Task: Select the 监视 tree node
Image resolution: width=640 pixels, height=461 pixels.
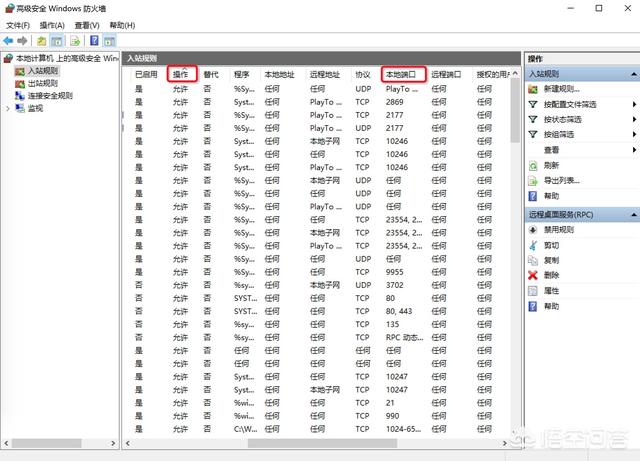Action: tap(35, 108)
